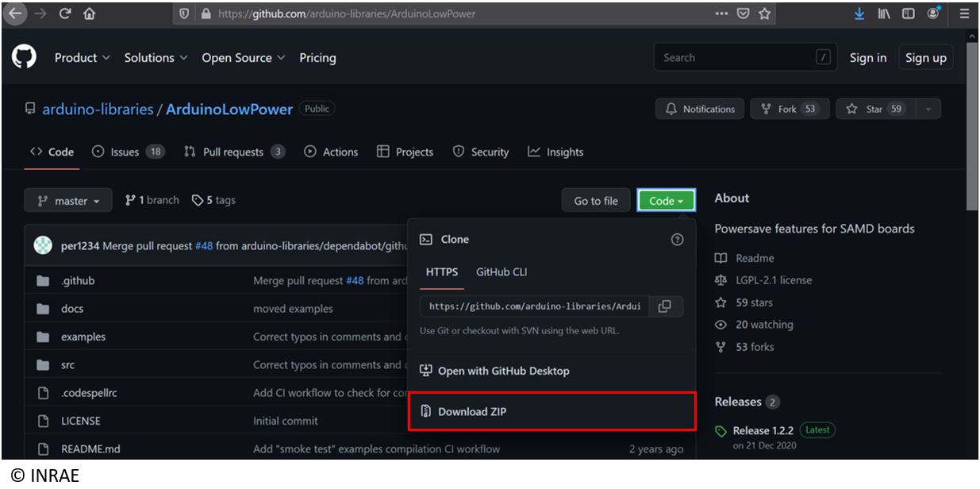Open the Firefox hamburger menu

coord(964,13)
